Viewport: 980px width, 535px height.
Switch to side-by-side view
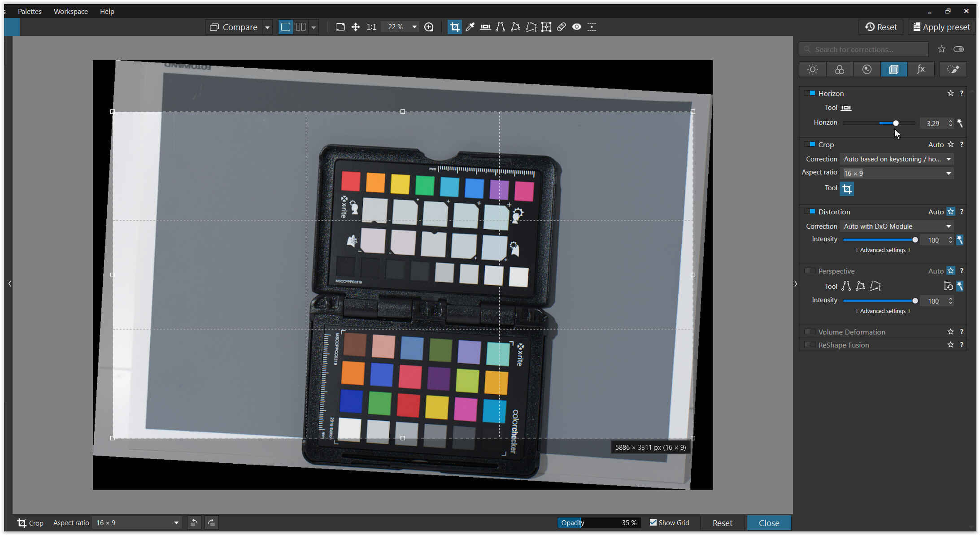coord(301,27)
